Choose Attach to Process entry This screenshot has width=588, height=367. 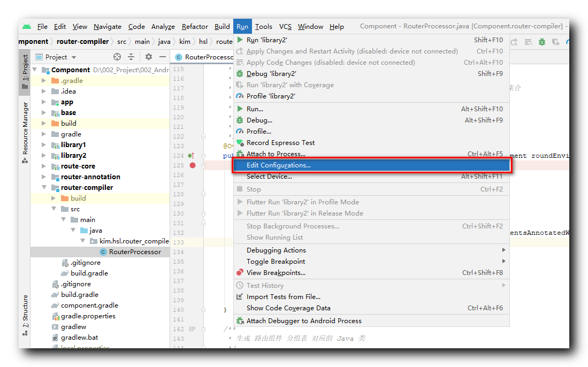pos(371,154)
